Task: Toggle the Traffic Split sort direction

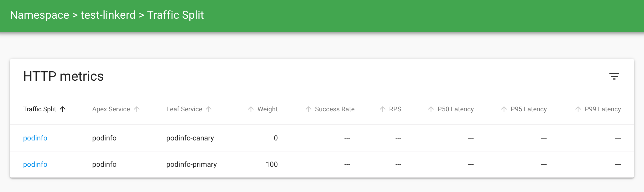Action: [63, 109]
